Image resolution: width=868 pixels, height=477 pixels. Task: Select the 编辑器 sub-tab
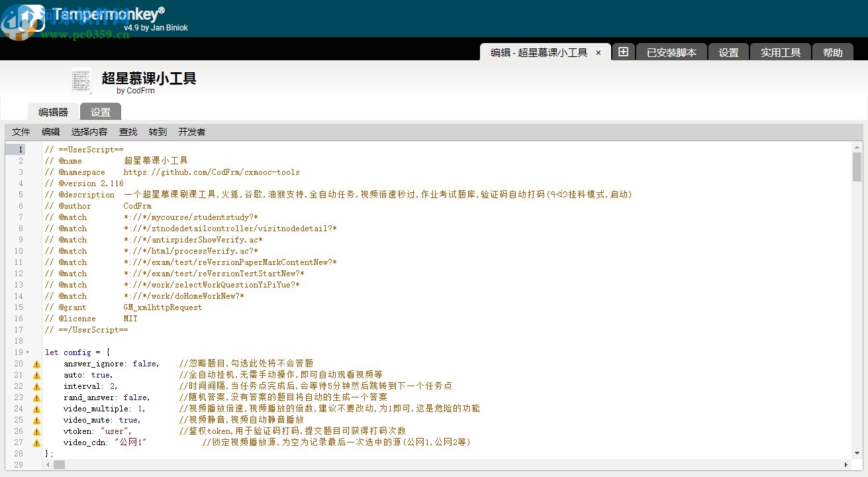(53, 112)
